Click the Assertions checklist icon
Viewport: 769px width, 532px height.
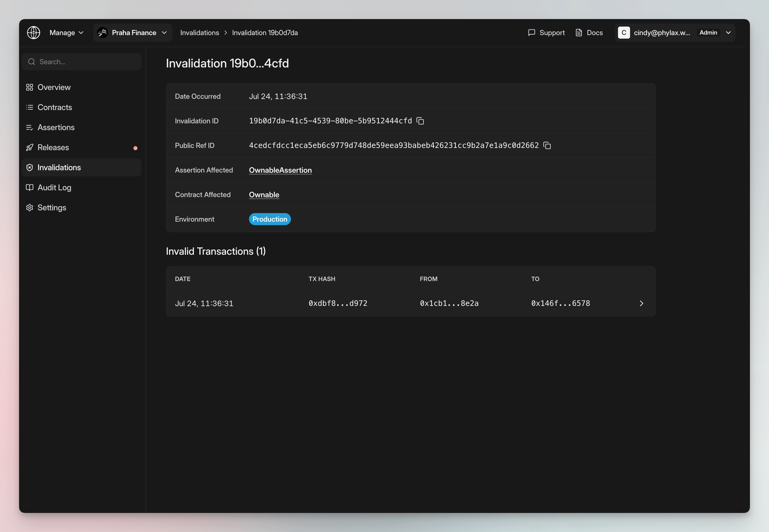tap(30, 127)
